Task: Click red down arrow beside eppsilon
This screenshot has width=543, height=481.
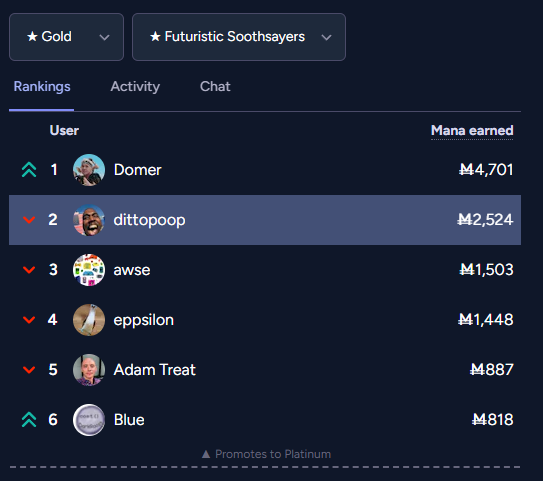Action: tap(29, 320)
